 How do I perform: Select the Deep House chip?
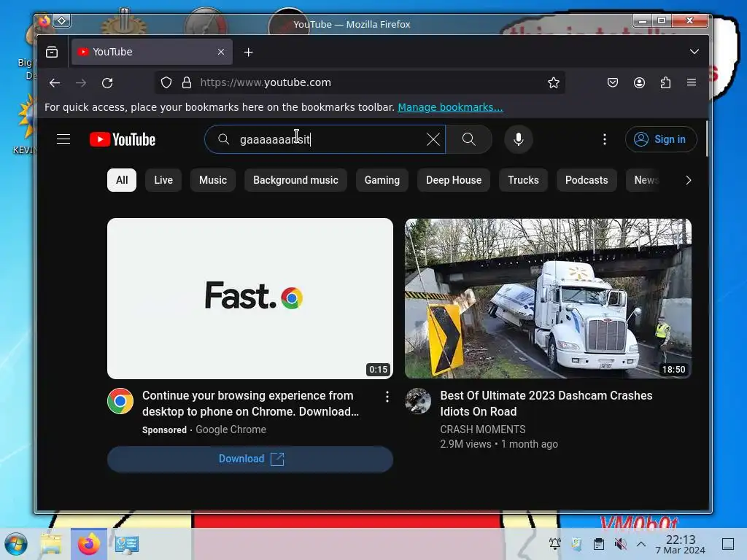pyautogui.click(x=454, y=180)
